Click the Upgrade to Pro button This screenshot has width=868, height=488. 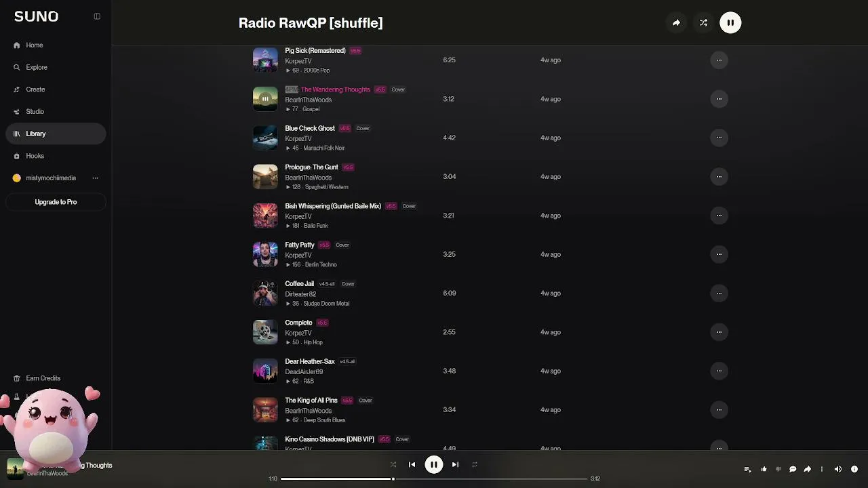click(56, 202)
